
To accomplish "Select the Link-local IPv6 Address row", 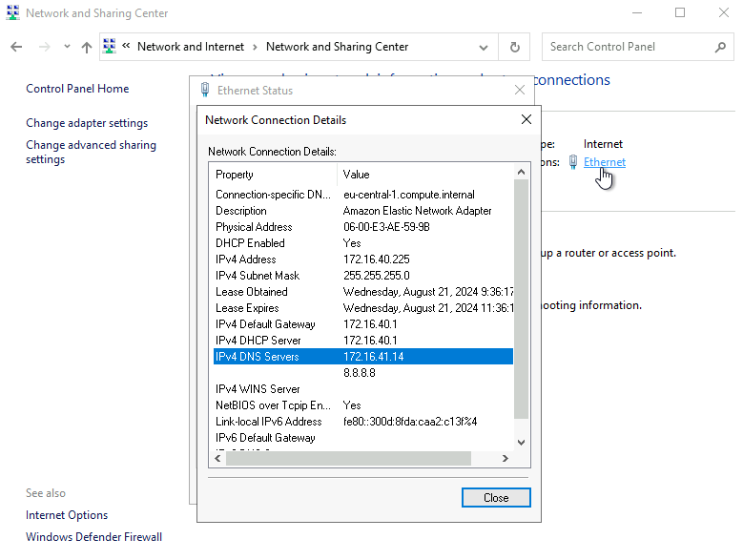I will (363, 421).
